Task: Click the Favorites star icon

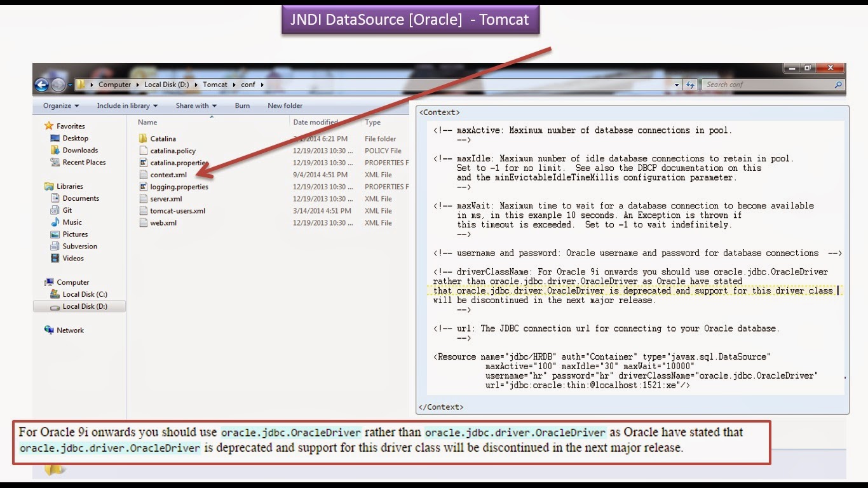Action: pos(49,126)
